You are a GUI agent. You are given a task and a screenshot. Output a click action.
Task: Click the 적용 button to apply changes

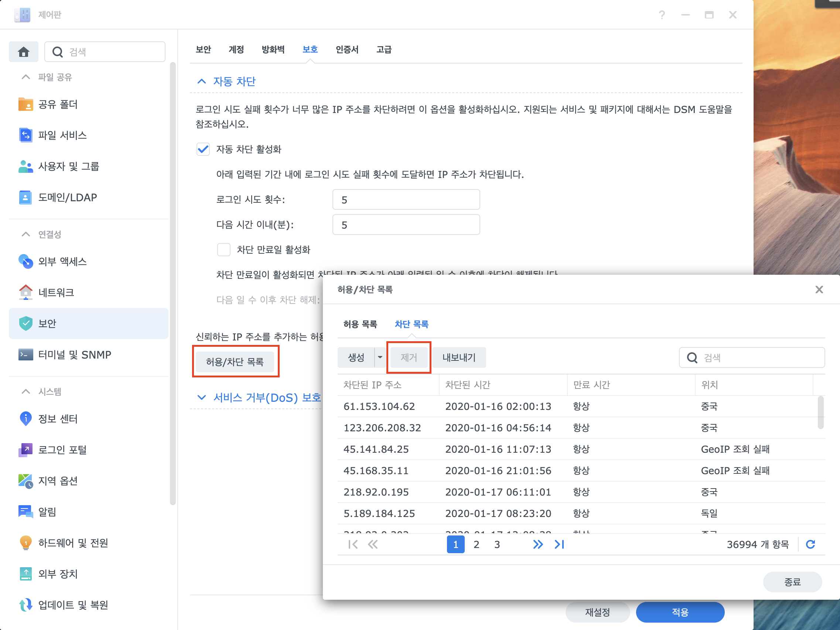(680, 612)
